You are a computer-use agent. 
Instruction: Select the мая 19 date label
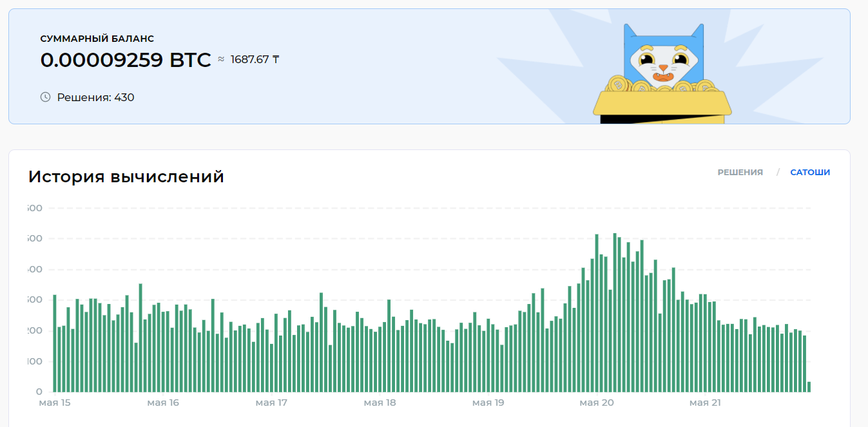click(x=488, y=403)
